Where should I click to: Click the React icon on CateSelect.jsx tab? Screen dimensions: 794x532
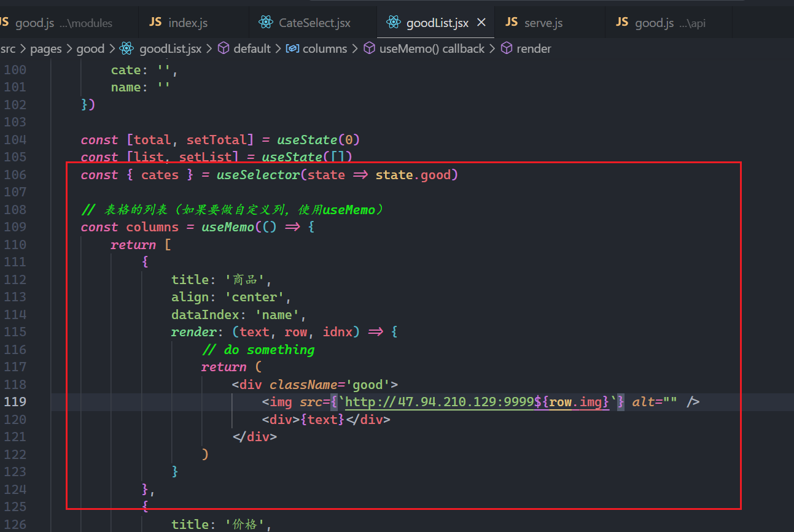point(266,23)
